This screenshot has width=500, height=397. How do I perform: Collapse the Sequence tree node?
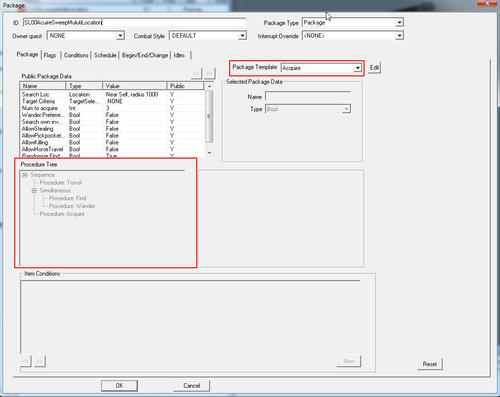pyautogui.click(x=25, y=175)
